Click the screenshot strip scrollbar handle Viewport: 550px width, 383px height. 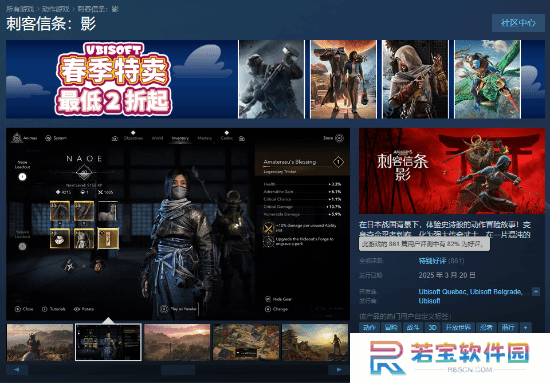(178, 369)
